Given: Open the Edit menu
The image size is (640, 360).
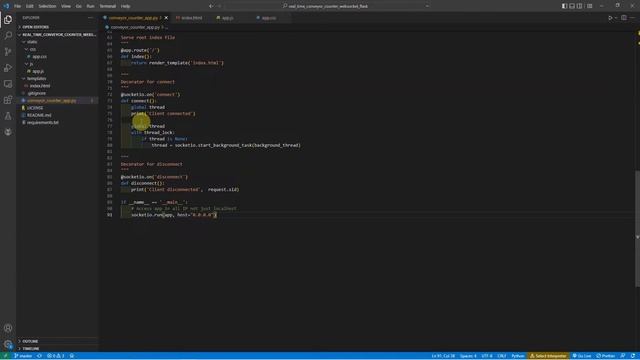Looking at the screenshot, I should pos(30,6).
